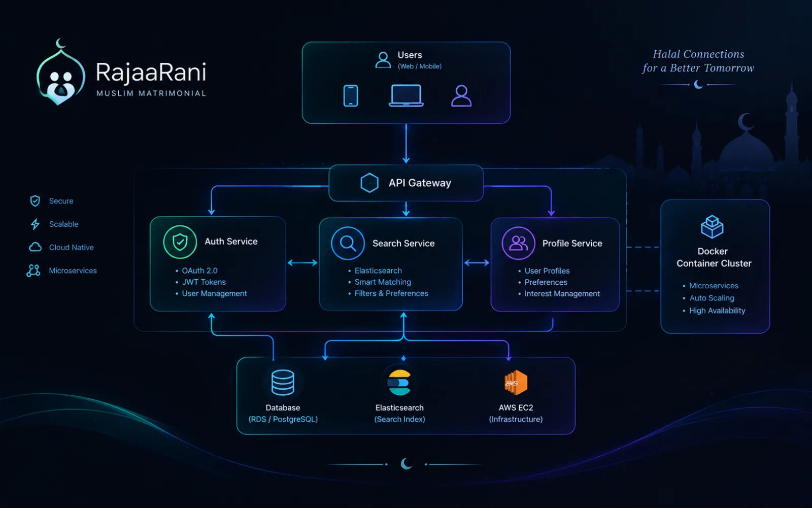Click the API Gateway hexagon icon
The height and width of the screenshot is (508, 812).
369,183
